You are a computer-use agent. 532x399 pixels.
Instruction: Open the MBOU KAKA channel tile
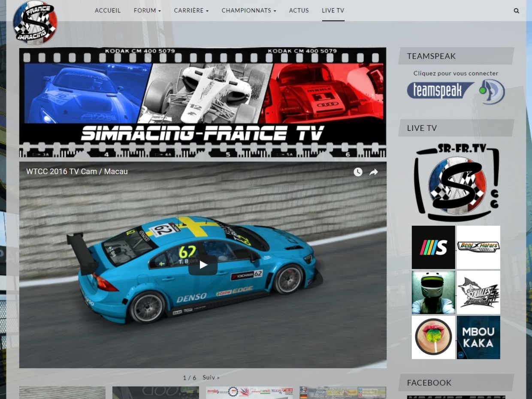[478, 338]
